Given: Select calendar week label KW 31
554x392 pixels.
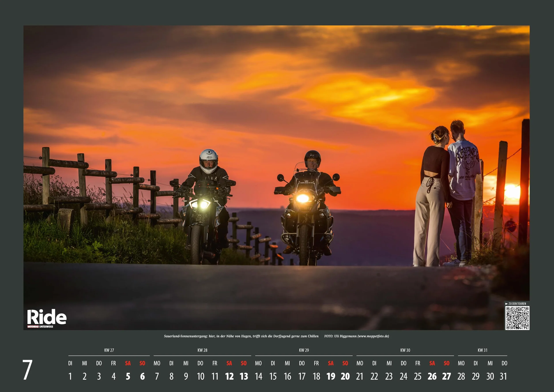Looking at the screenshot, I should (x=482, y=350).
